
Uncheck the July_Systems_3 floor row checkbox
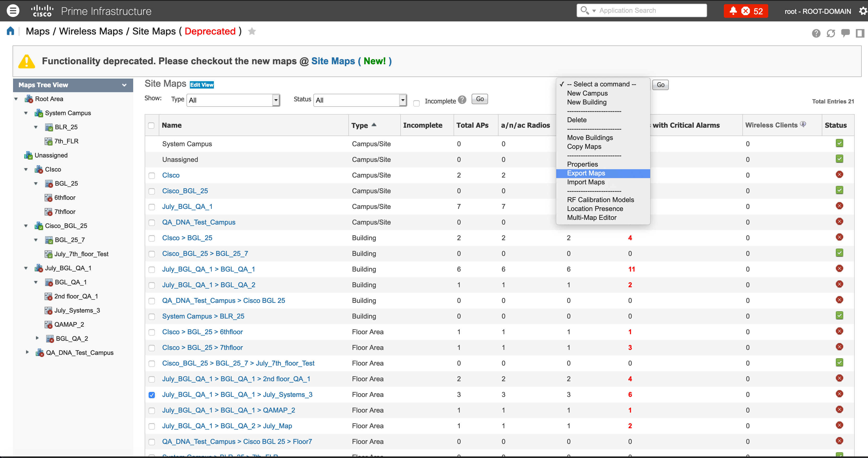(x=152, y=395)
